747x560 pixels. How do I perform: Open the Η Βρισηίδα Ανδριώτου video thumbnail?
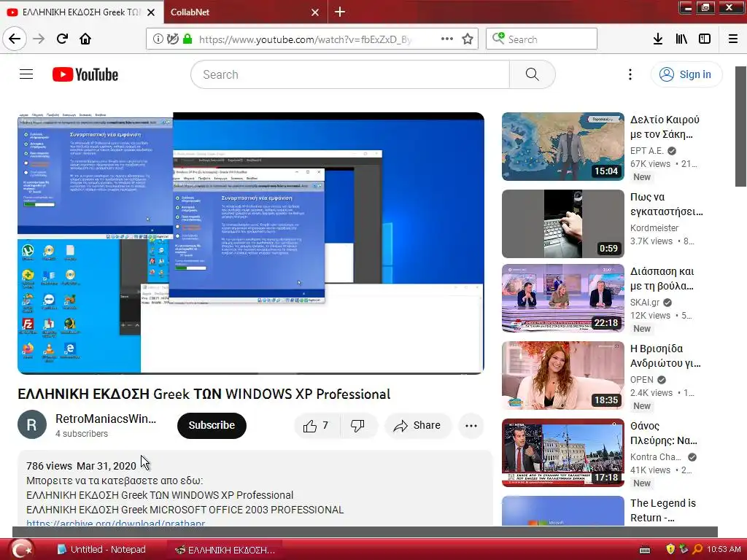tap(562, 376)
